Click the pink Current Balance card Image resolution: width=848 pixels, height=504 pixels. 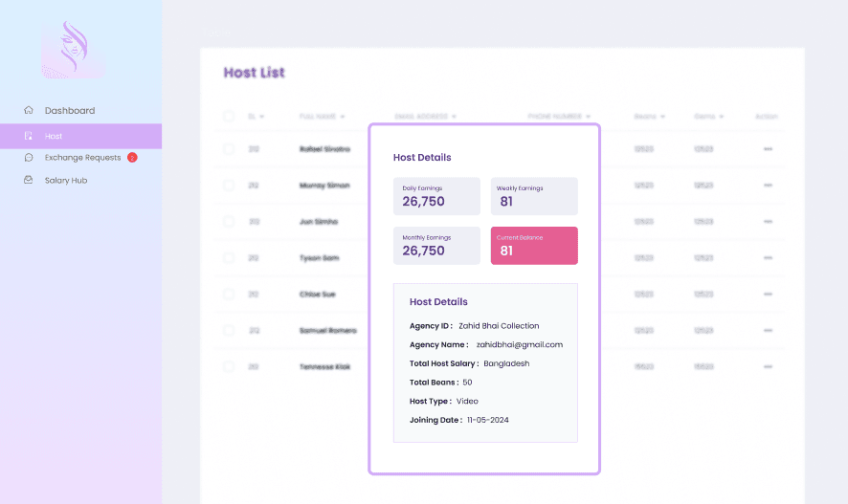point(534,245)
